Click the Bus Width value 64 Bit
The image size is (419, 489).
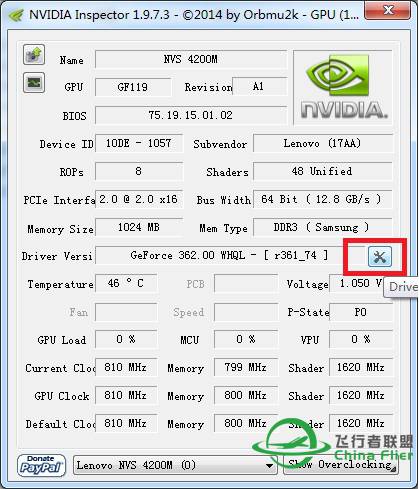click(323, 199)
